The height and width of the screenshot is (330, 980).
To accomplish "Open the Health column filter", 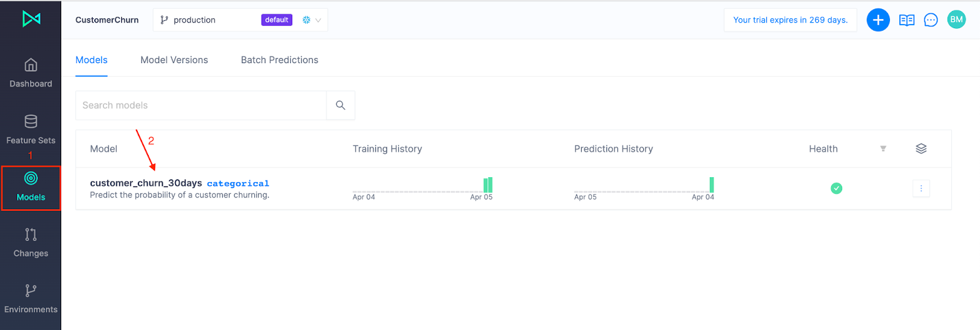I will click(883, 148).
